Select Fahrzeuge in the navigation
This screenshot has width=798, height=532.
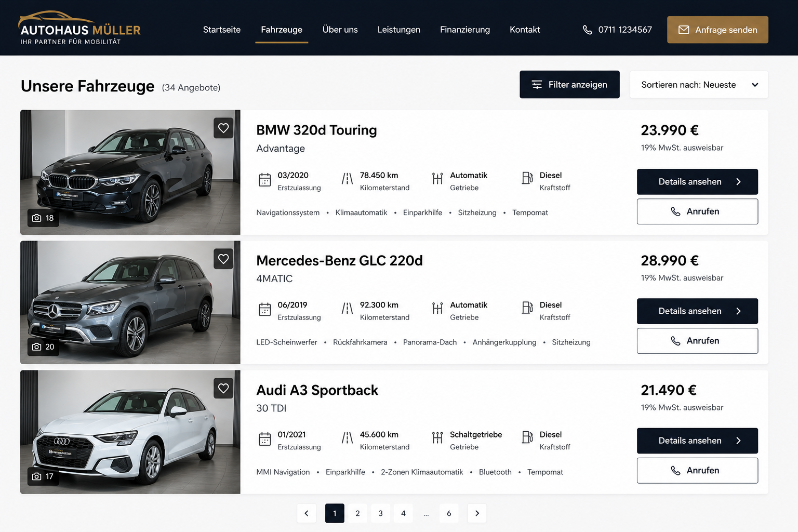coord(282,30)
